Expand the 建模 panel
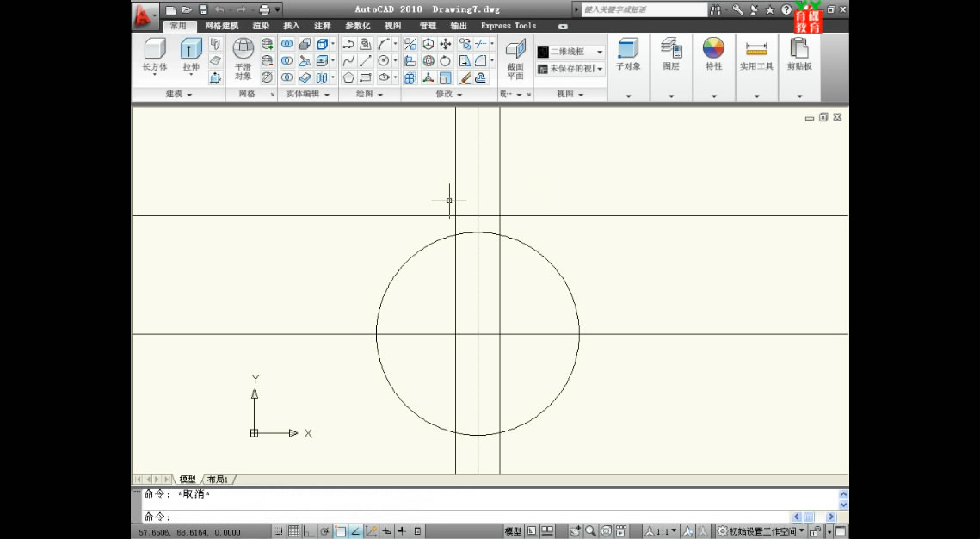 [x=179, y=95]
